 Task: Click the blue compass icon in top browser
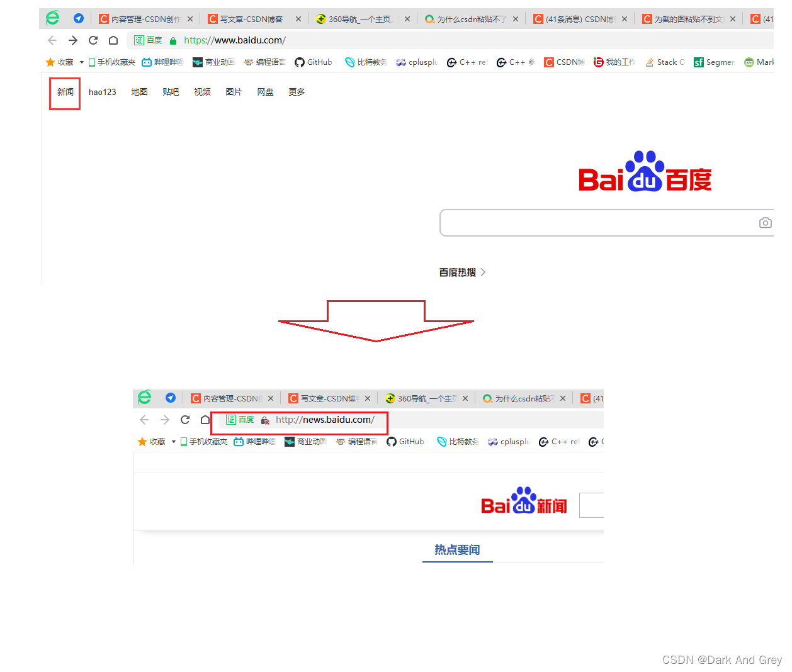tap(79, 19)
